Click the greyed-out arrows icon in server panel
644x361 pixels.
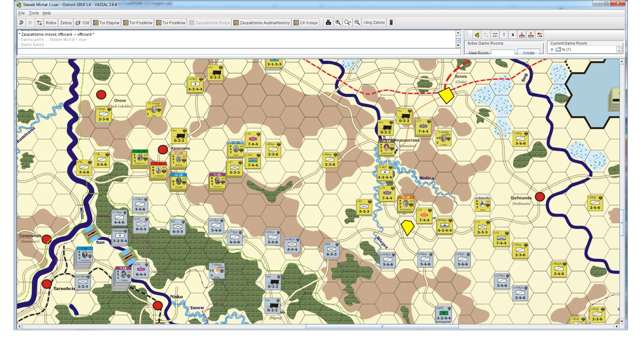coord(486,35)
